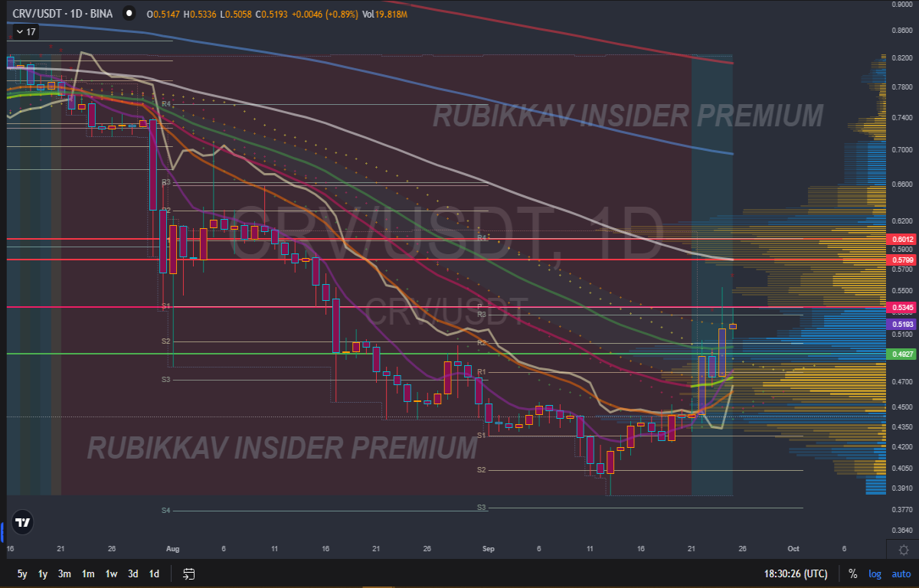This screenshot has height=588, width=919.
Task: Set the range to 1m
Action: 89,573
